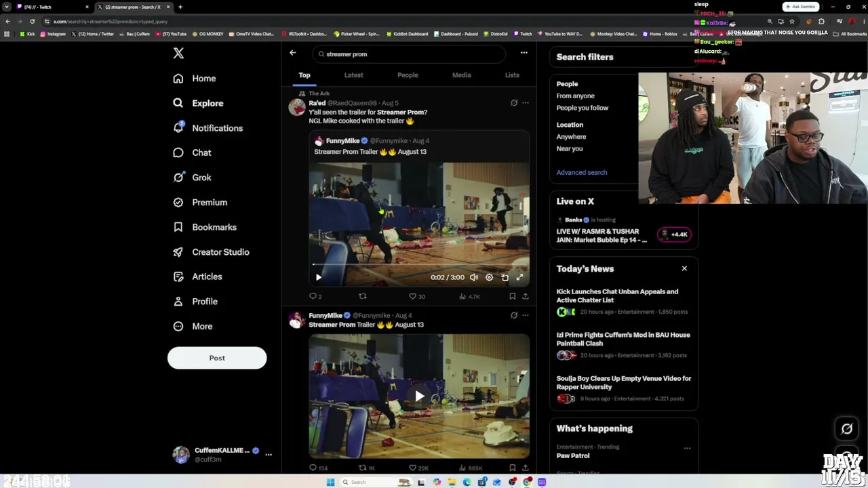Image resolution: width=868 pixels, height=488 pixels.
Task: Switch to the Media results tab
Action: click(461, 75)
